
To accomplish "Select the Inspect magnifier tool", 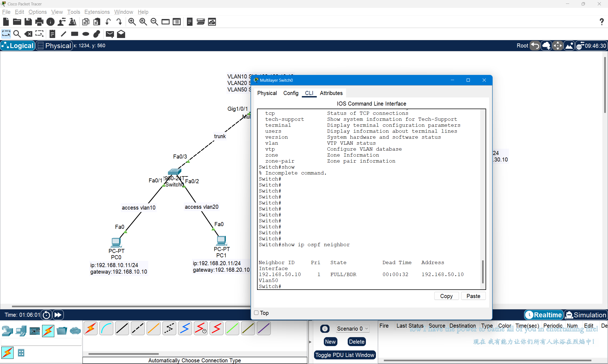I will tap(17, 34).
